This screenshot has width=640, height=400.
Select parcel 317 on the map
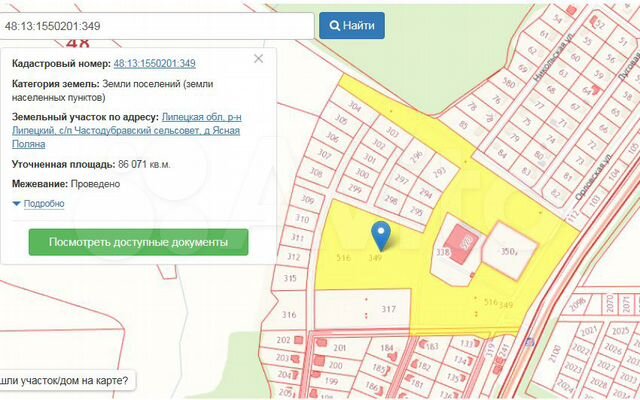click(388, 310)
